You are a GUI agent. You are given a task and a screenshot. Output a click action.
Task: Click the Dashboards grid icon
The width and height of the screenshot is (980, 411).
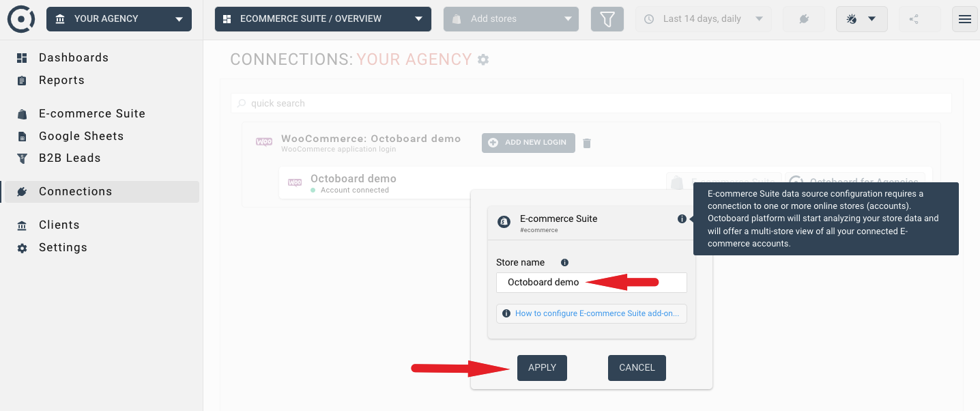pos(22,58)
